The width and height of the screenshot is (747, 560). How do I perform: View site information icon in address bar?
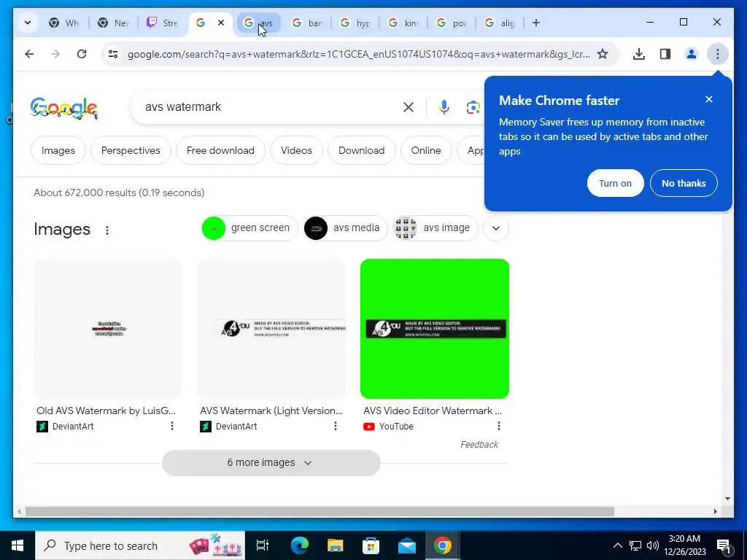click(x=113, y=54)
